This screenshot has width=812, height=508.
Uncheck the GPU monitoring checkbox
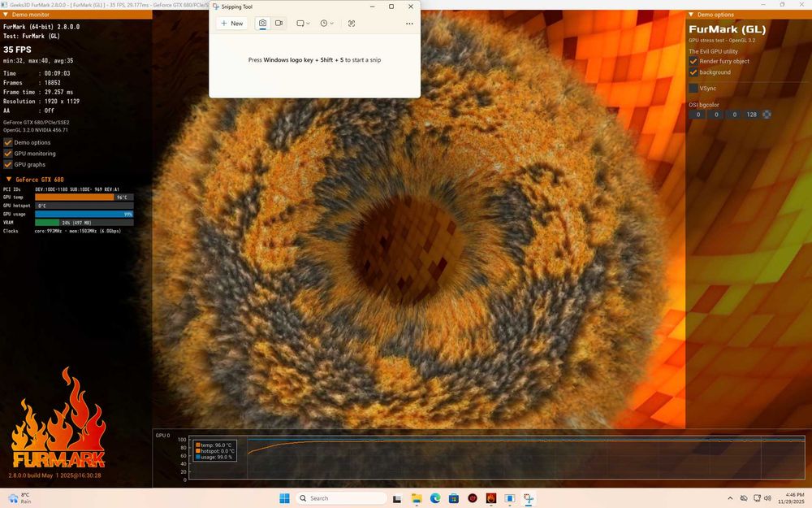[8, 154]
